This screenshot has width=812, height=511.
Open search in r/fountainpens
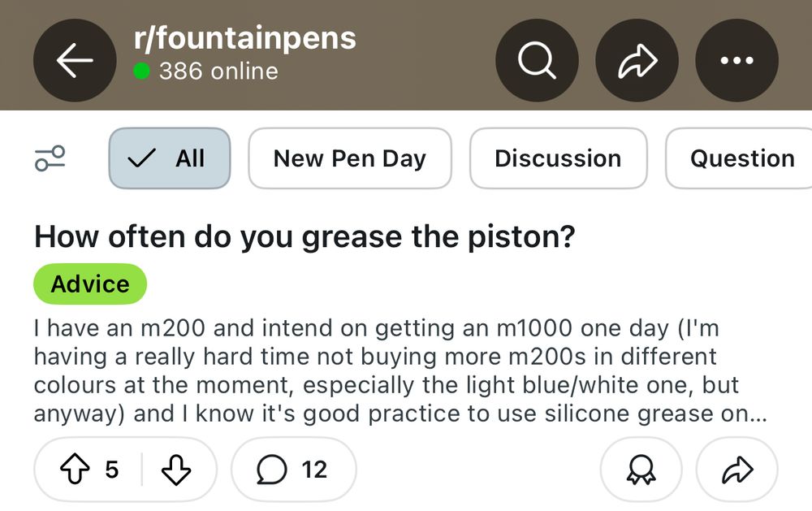coord(537,60)
